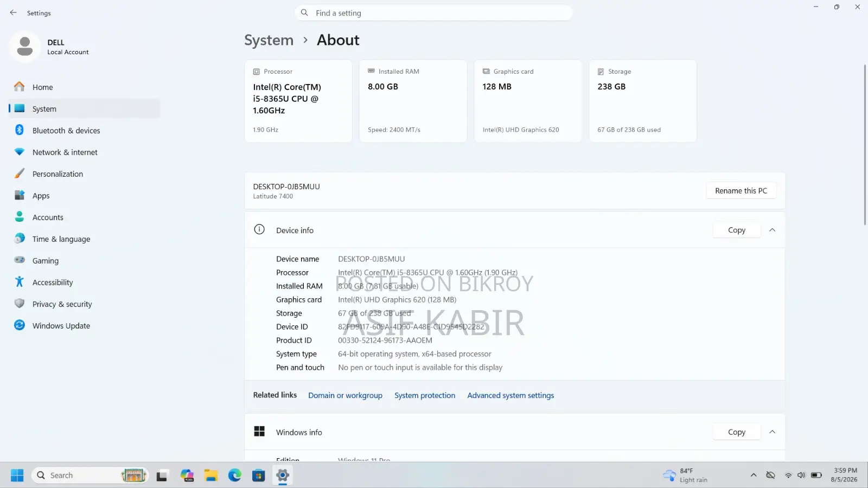The width and height of the screenshot is (868, 488).
Task: Click the Settings page vertical scrollbar
Action: [x=865, y=145]
